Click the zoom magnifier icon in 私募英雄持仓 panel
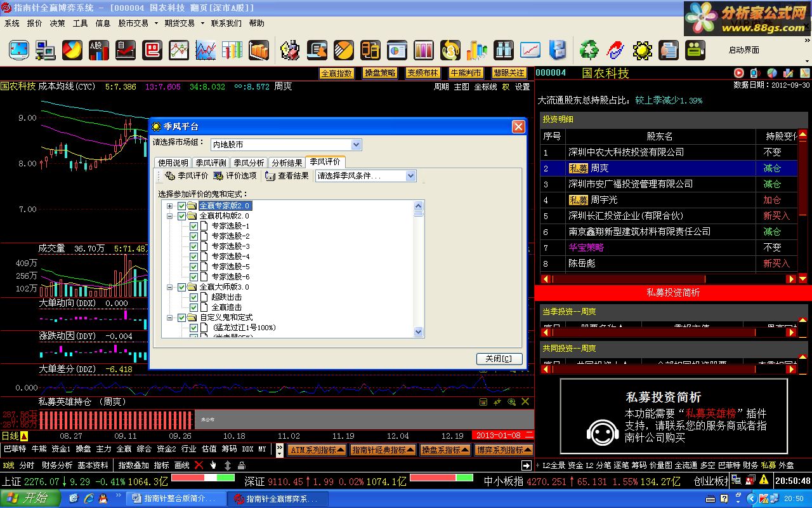Viewport: 812px width, 508px height. pos(511,401)
